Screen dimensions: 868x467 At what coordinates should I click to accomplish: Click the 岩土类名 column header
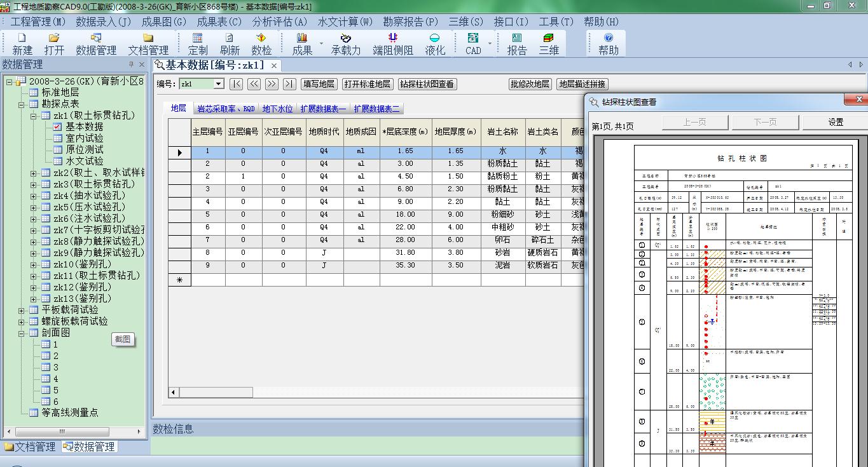pos(542,132)
